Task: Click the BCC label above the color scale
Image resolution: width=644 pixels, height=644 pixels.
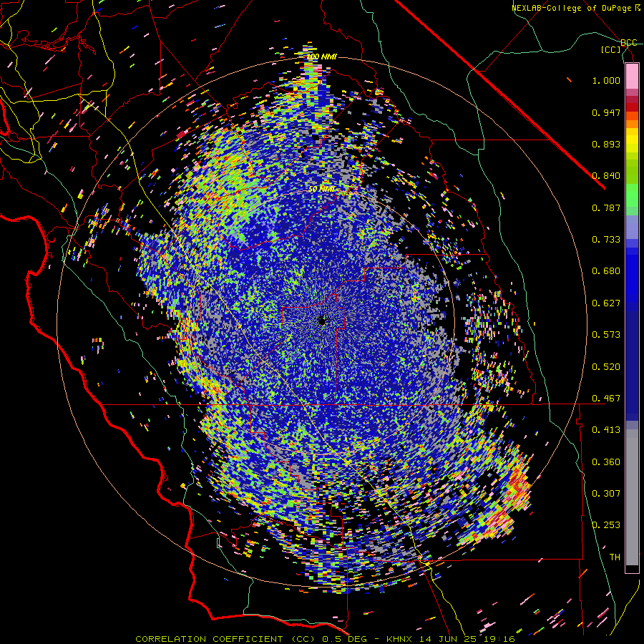Action: (x=629, y=43)
